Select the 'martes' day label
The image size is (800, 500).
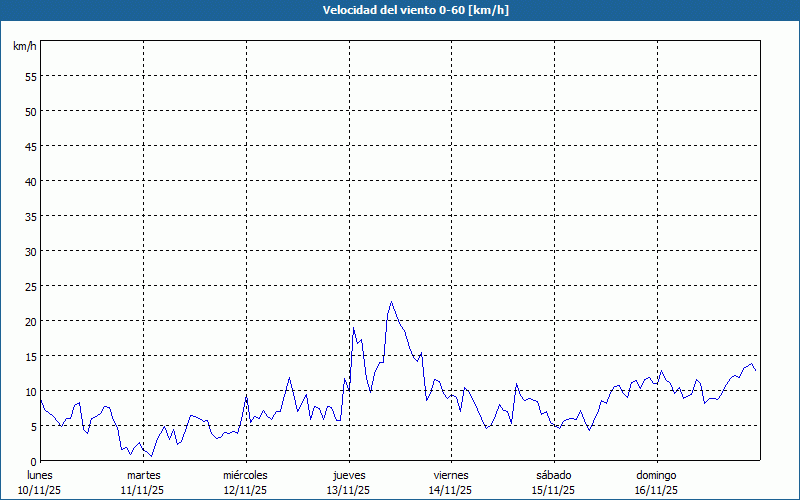tap(143, 474)
